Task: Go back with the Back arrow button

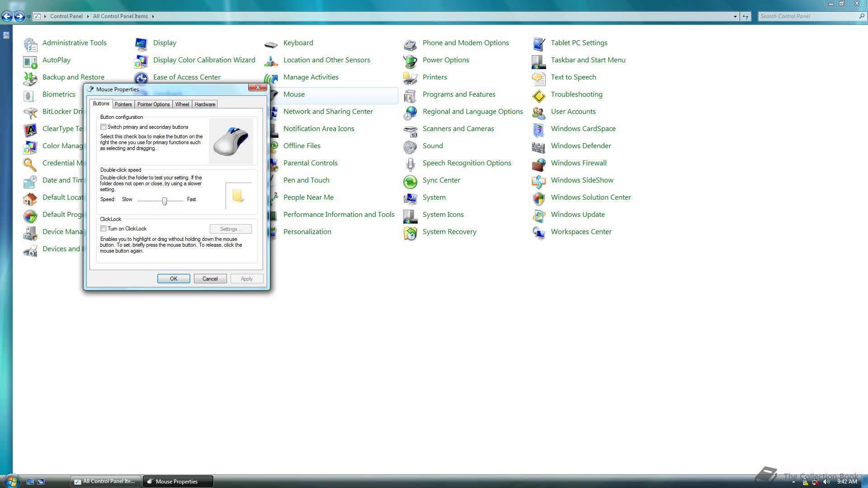Action: (x=7, y=17)
